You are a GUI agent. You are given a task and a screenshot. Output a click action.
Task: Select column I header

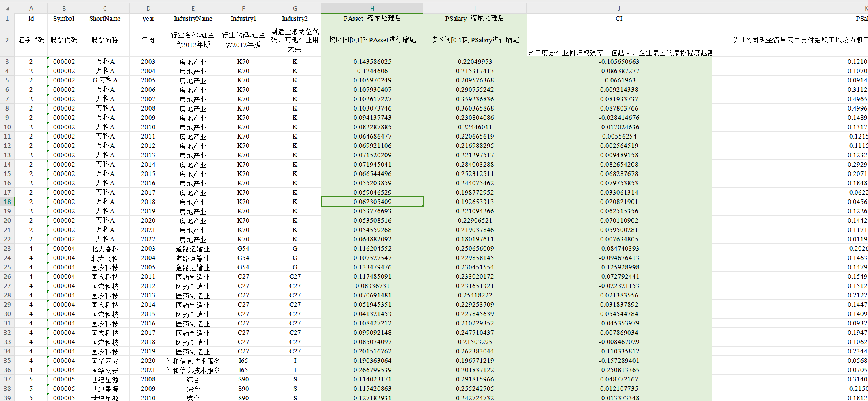(x=475, y=8)
